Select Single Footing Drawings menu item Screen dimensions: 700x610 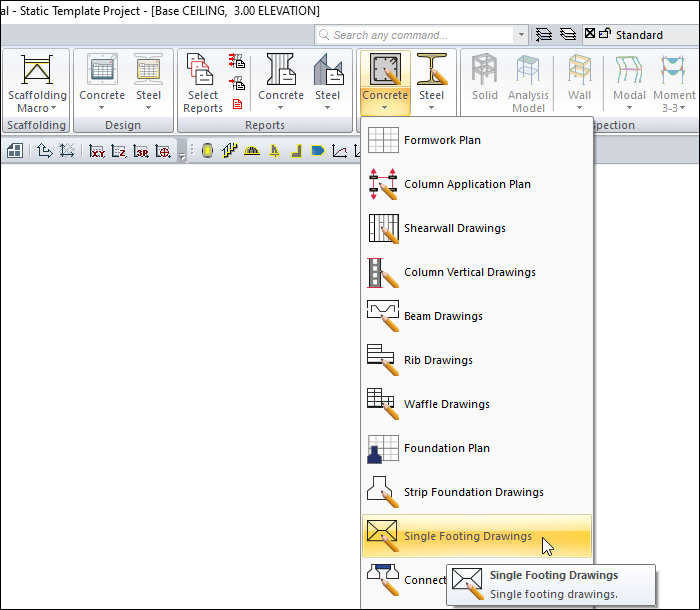pos(467,536)
